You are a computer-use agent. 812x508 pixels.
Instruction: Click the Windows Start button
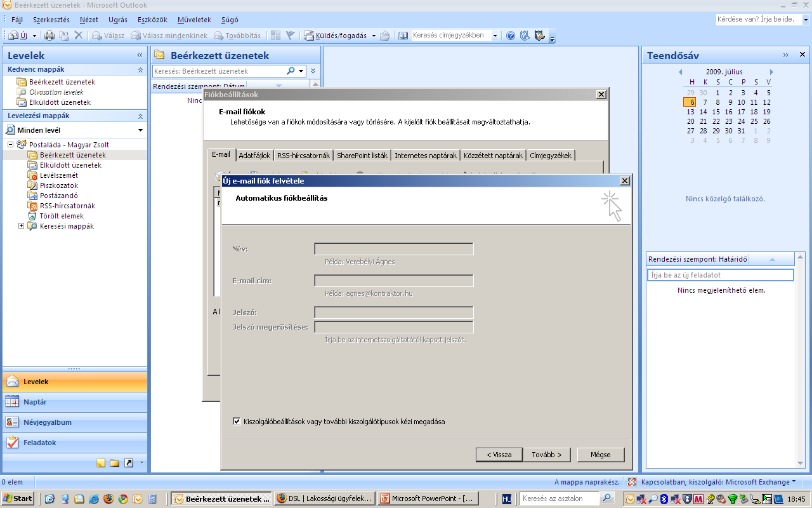[x=18, y=498]
